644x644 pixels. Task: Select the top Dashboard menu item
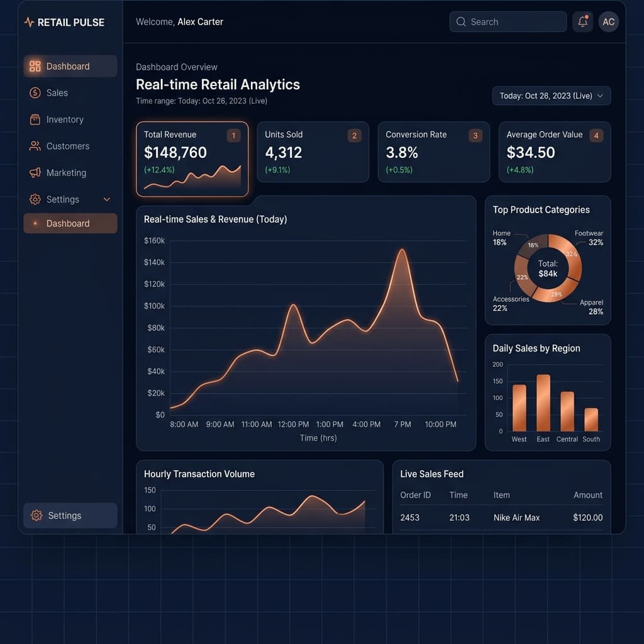pos(70,66)
